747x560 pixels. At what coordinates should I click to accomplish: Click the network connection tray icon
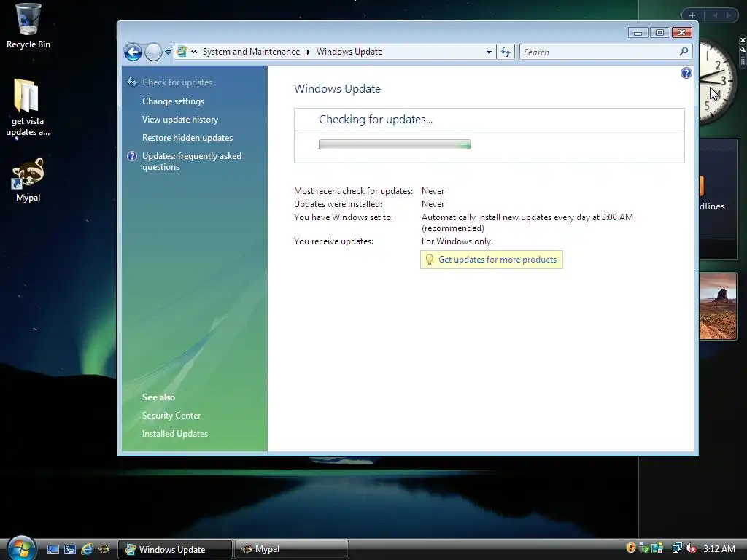pyautogui.click(x=676, y=548)
